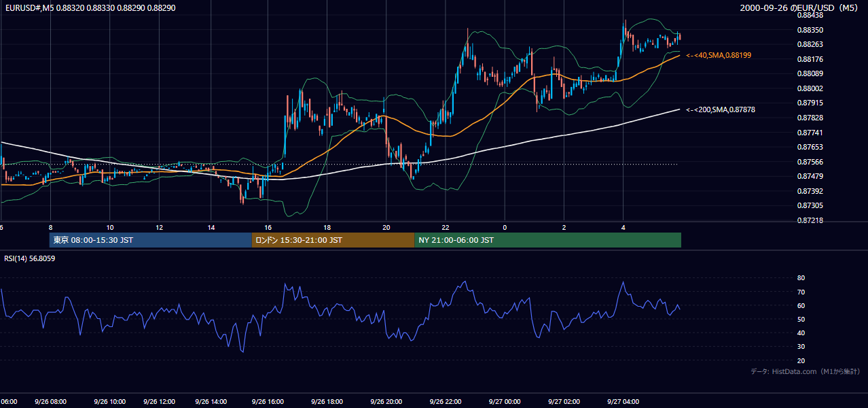Click the RSI(14) 56.8059 indicator label
Image resolution: width=868 pixels, height=408 pixels.
[30, 258]
